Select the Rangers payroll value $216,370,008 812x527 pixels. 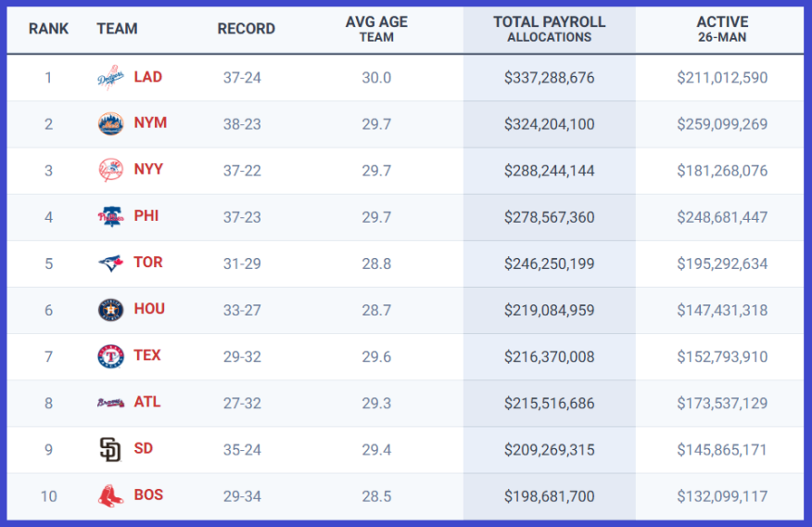pyautogui.click(x=549, y=357)
